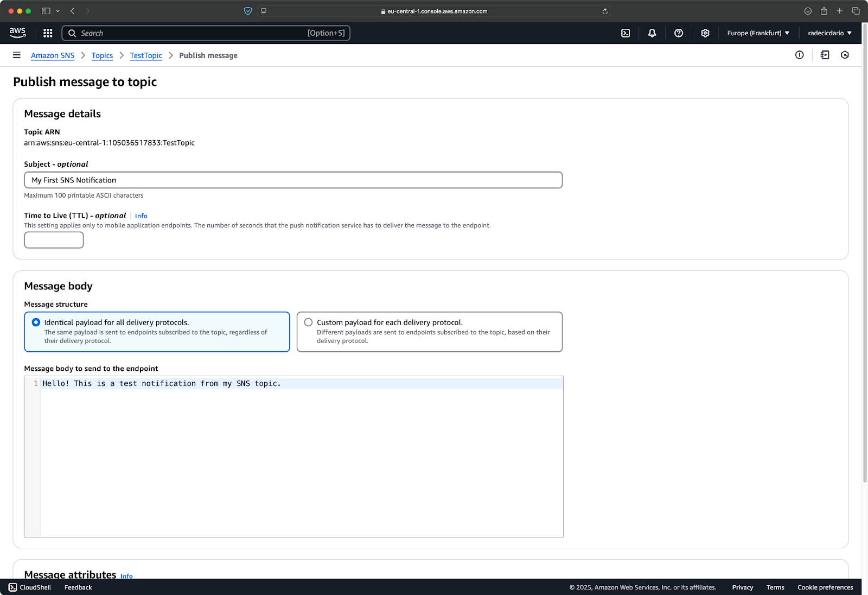This screenshot has height=595, width=868.
Task: Click into the message body editor
Action: [302, 457]
